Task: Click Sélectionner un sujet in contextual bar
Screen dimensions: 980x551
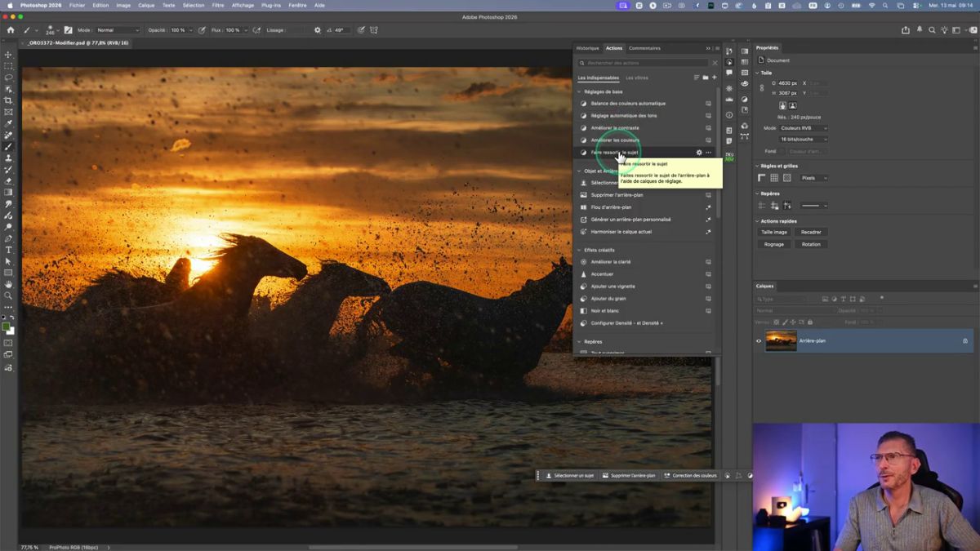Action: pyautogui.click(x=569, y=475)
